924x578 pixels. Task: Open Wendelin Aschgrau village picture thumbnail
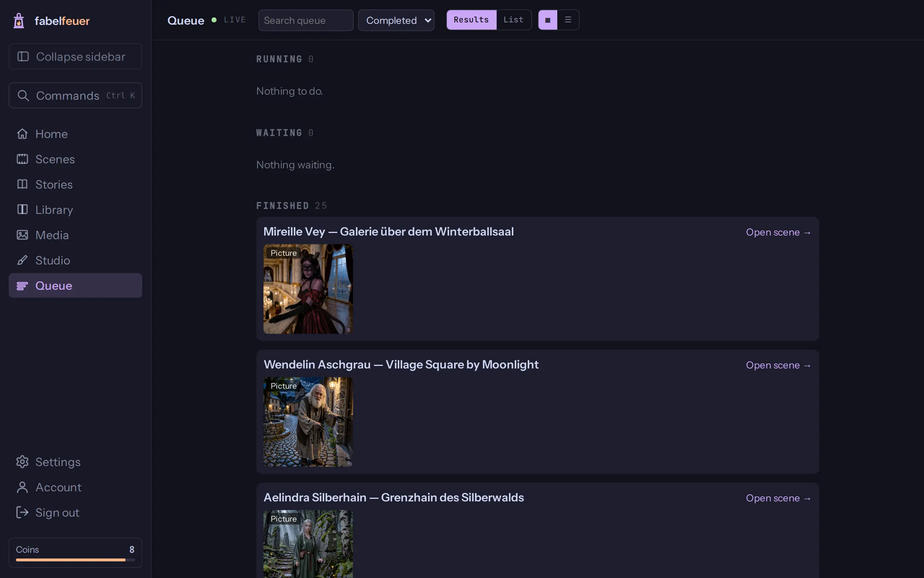[308, 422]
